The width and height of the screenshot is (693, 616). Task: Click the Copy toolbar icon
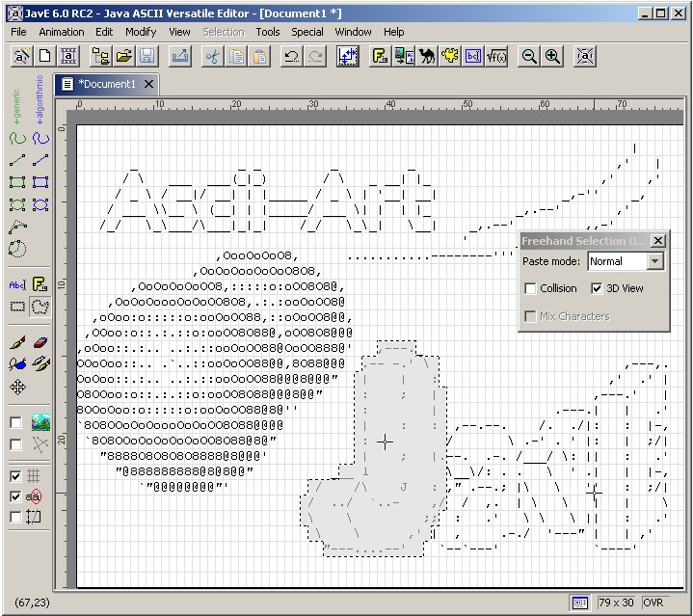(236, 56)
